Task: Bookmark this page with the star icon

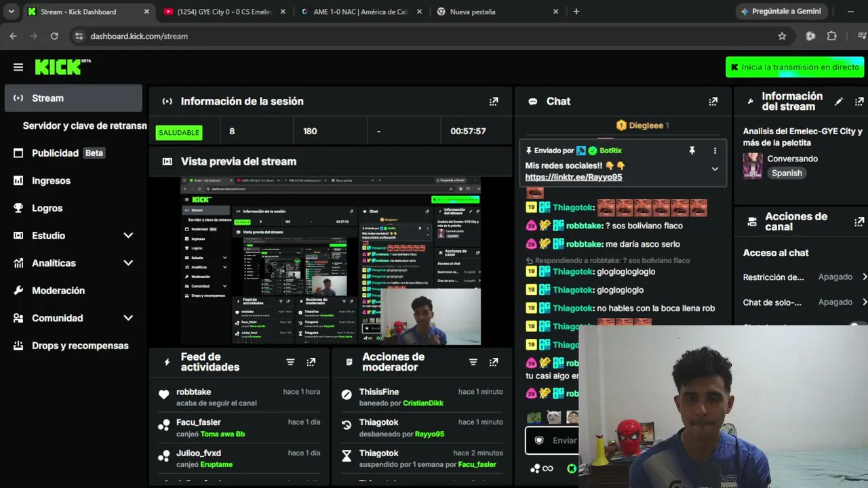Action: pos(782,36)
